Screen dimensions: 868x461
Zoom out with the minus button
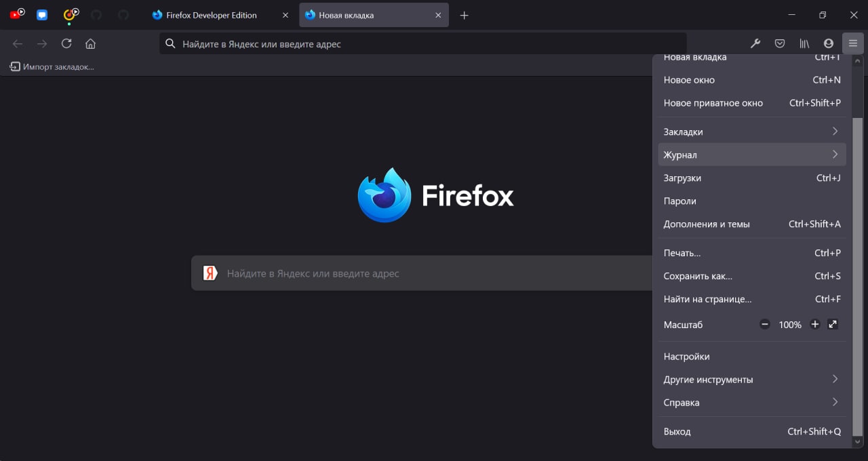(x=765, y=325)
